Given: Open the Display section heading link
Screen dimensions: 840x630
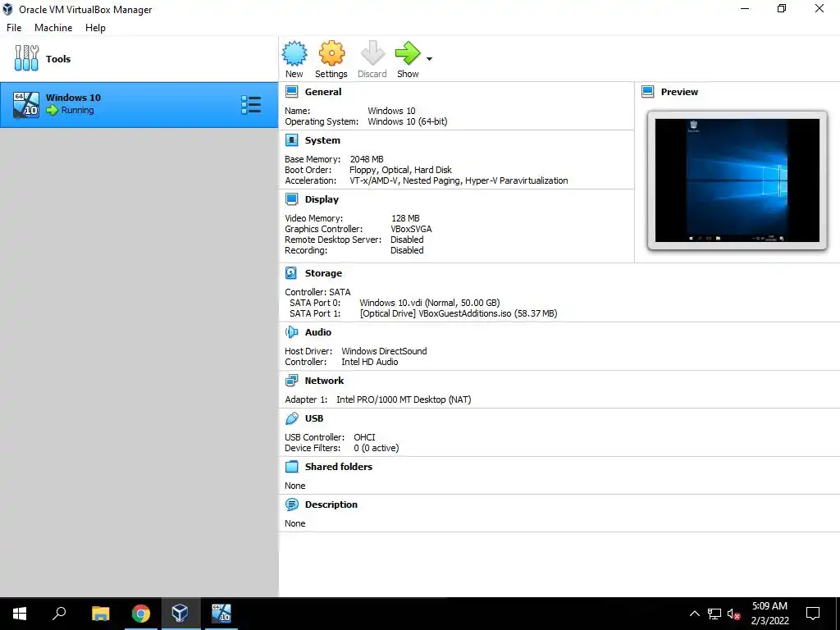Looking at the screenshot, I should click(x=322, y=199).
